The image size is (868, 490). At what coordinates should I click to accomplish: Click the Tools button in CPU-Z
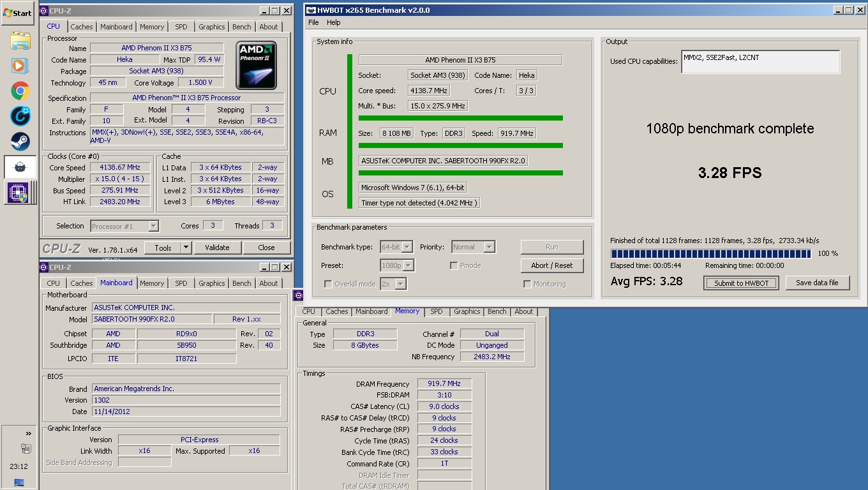point(163,248)
